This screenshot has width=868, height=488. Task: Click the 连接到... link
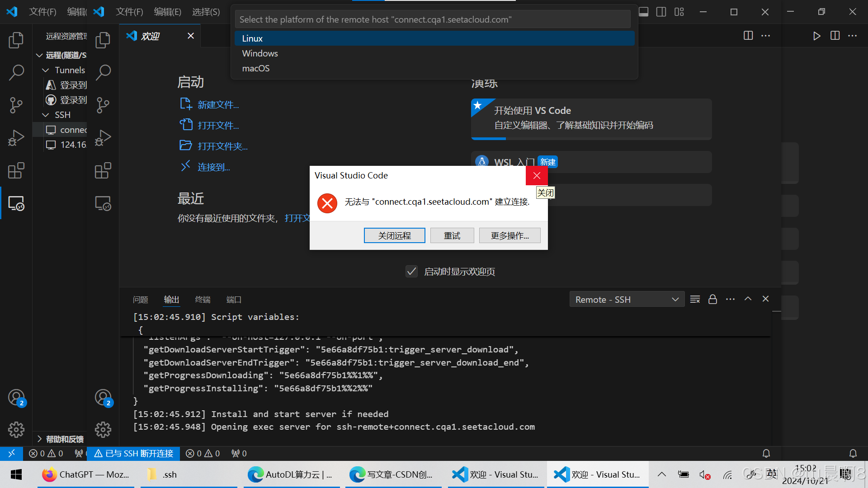(x=214, y=167)
